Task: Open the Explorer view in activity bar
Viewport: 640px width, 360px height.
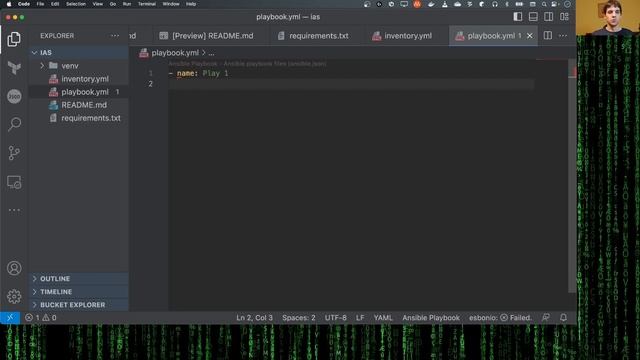Action: (14, 39)
